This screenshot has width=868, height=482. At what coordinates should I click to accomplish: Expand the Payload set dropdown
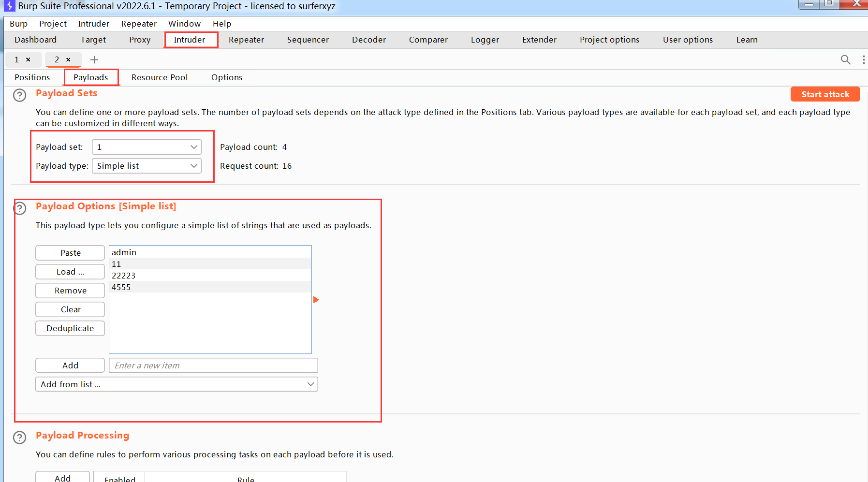click(147, 147)
